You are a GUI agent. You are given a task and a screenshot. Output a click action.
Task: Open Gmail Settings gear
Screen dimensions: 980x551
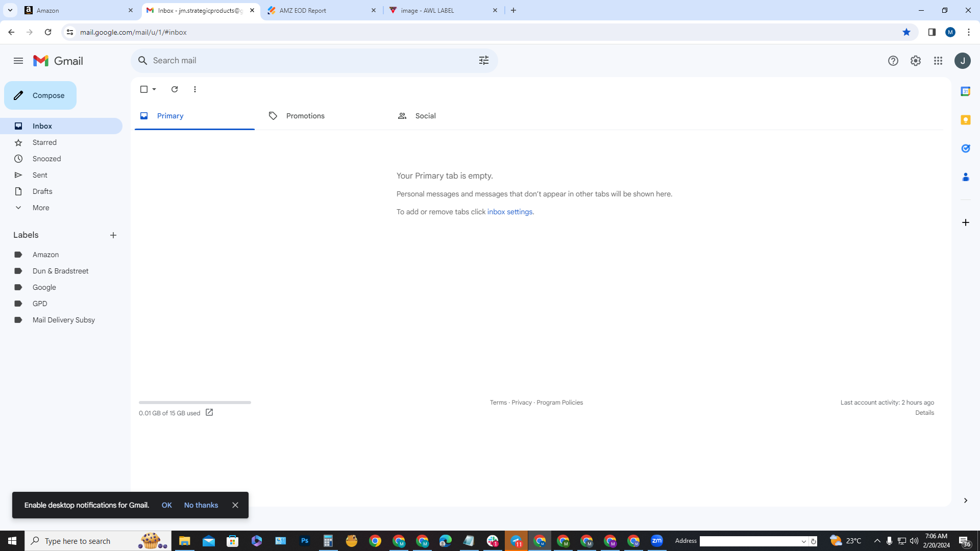coord(916,61)
